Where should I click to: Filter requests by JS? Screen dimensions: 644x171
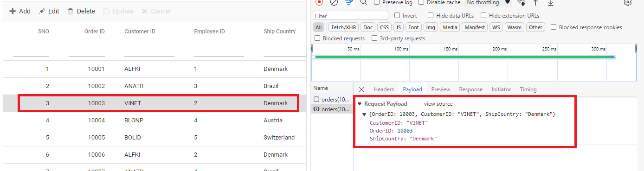398,27
